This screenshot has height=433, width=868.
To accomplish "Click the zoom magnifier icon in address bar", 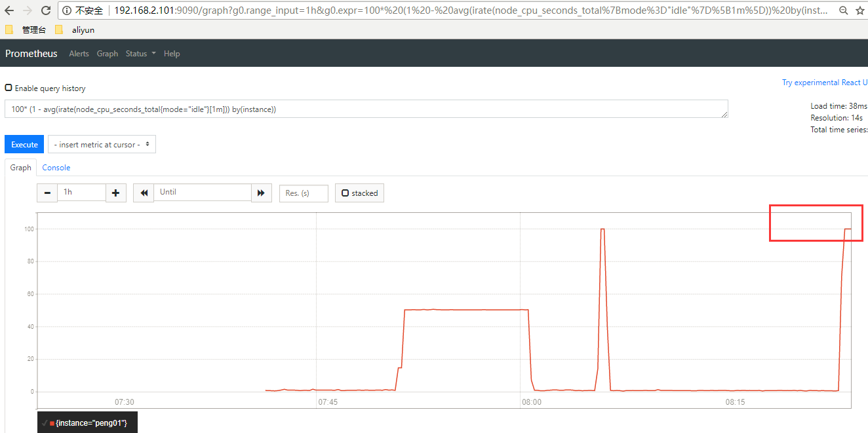I will (x=842, y=10).
